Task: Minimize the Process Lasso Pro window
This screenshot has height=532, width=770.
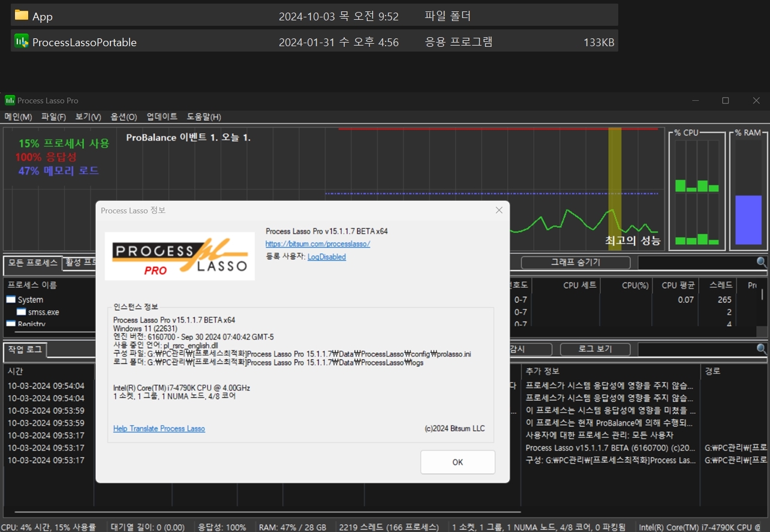Action: [x=695, y=101]
